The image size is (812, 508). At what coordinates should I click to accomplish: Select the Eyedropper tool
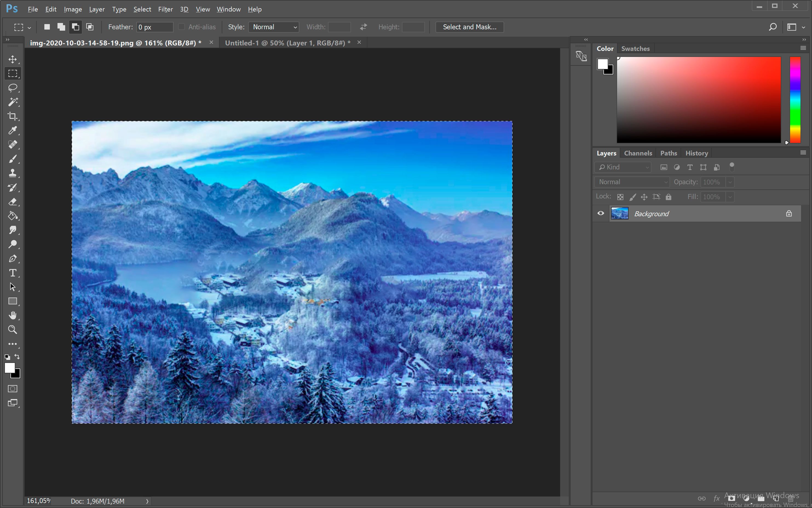click(13, 130)
